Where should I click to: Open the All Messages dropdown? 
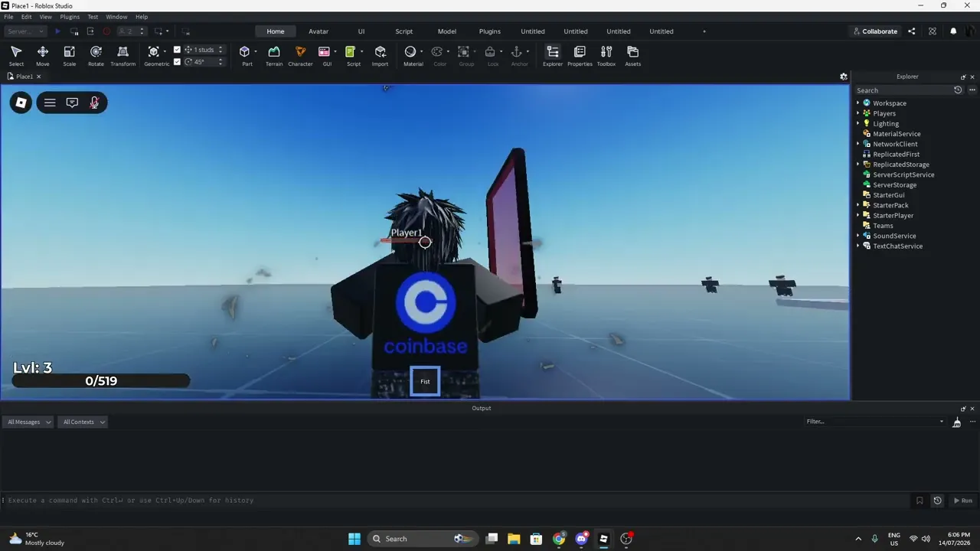coord(28,422)
